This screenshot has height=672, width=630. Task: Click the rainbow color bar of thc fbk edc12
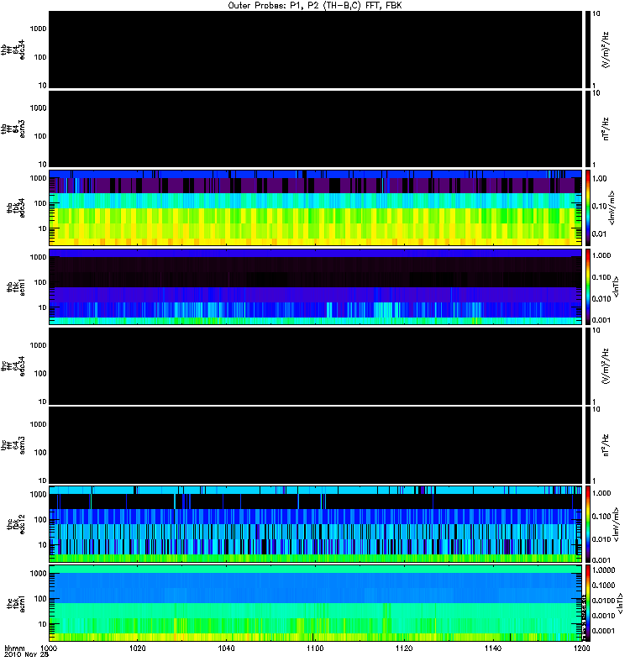click(x=588, y=524)
